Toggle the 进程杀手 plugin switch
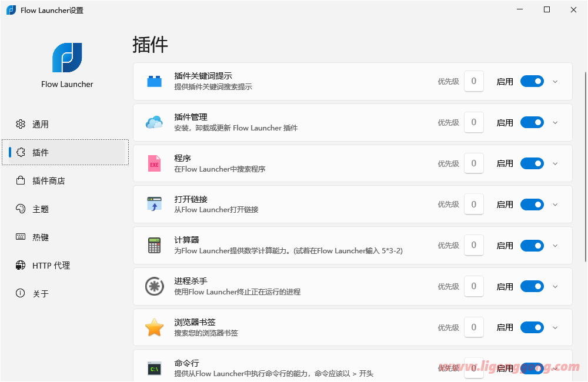Image resolution: width=588 pixels, height=382 pixels. tap(532, 286)
